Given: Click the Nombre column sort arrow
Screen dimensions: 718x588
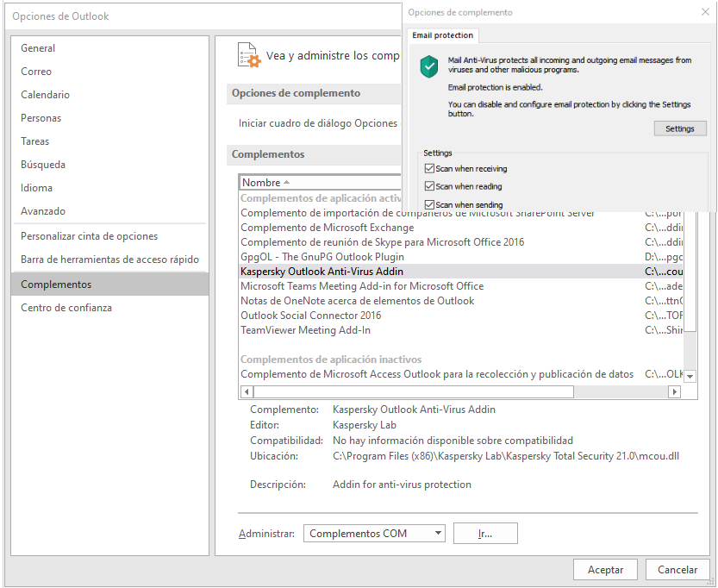Looking at the screenshot, I should tap(287, 182).
